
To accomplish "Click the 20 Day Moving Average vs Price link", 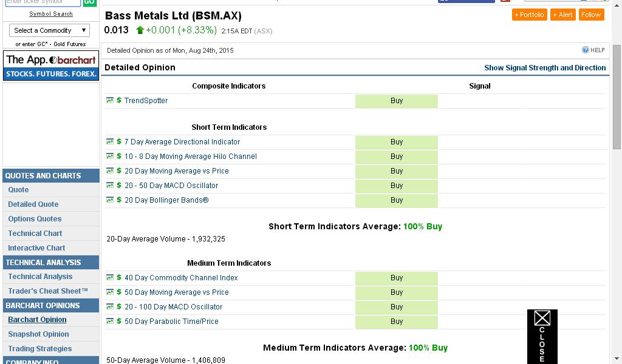I will (x=177, y=171).
